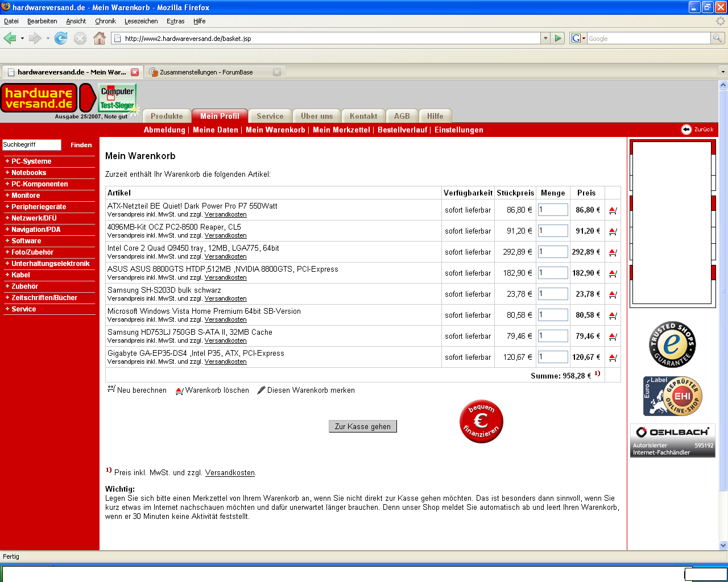The height and width of the screenshot is (582, 728).
Task: Click the green Go arrow next to URL
Action: point(558,38)
